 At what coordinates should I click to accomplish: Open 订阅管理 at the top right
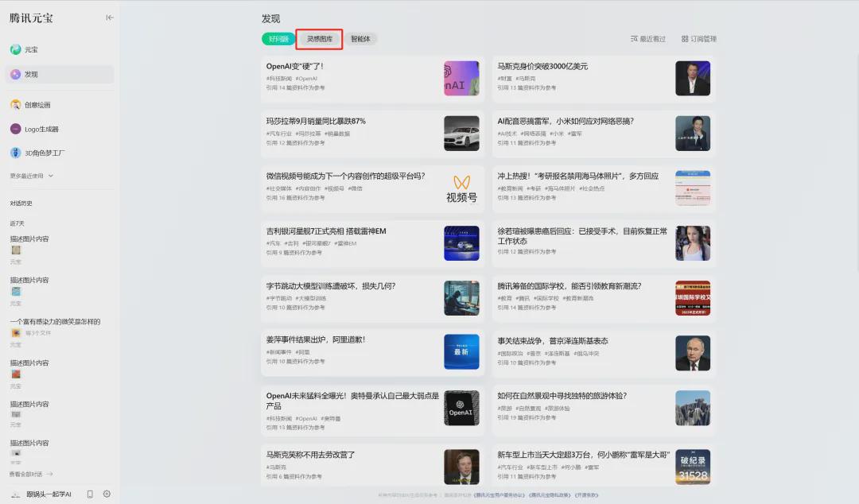click(698, 37)
